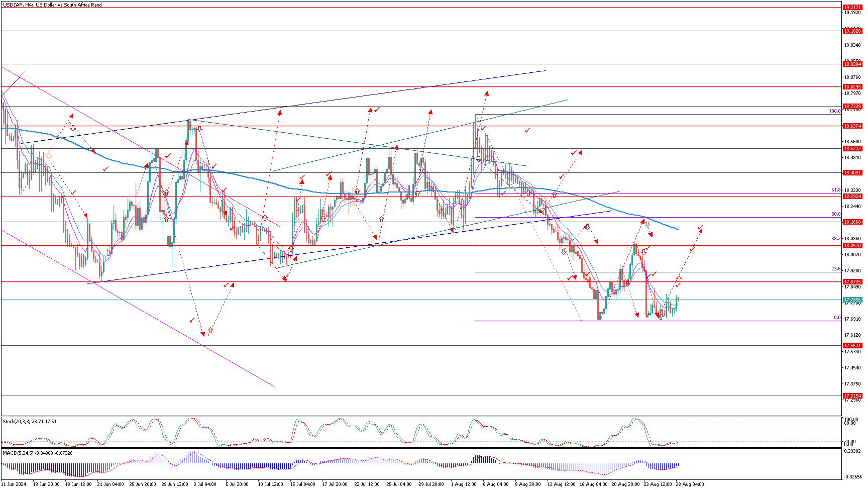Click the Stochastic 20.00 scale value

[x=850, y=441]
